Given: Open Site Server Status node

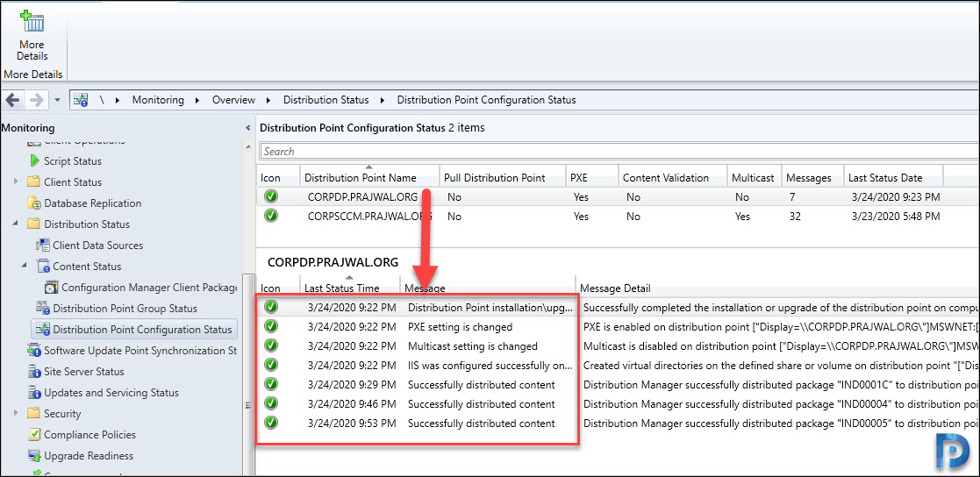Looking at the screenshot, I should [83, 372].
